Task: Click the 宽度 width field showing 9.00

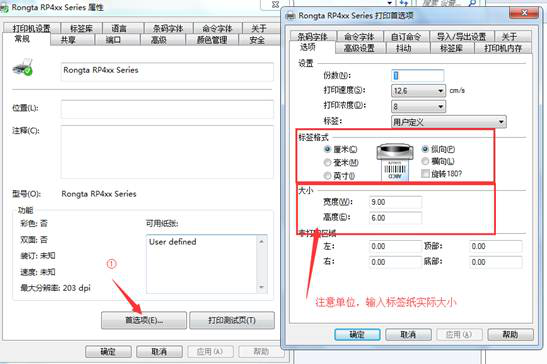Action: (x=395, y=202)
